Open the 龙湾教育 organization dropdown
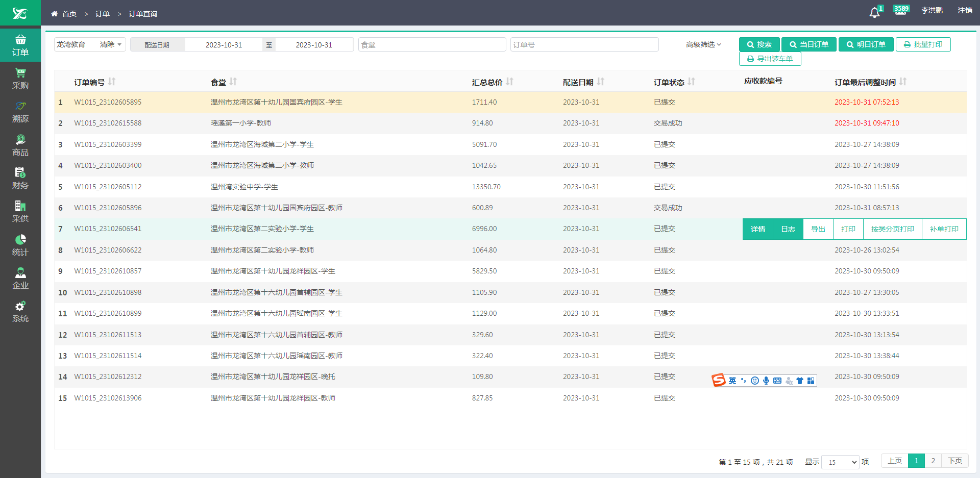This screenshot has width=980, height=478. (x=90, y=44)
